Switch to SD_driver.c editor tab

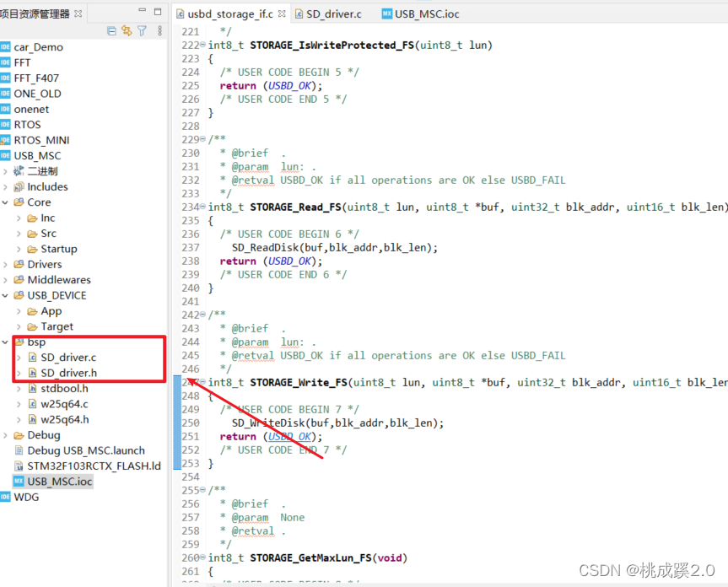[x=328, y=14]
